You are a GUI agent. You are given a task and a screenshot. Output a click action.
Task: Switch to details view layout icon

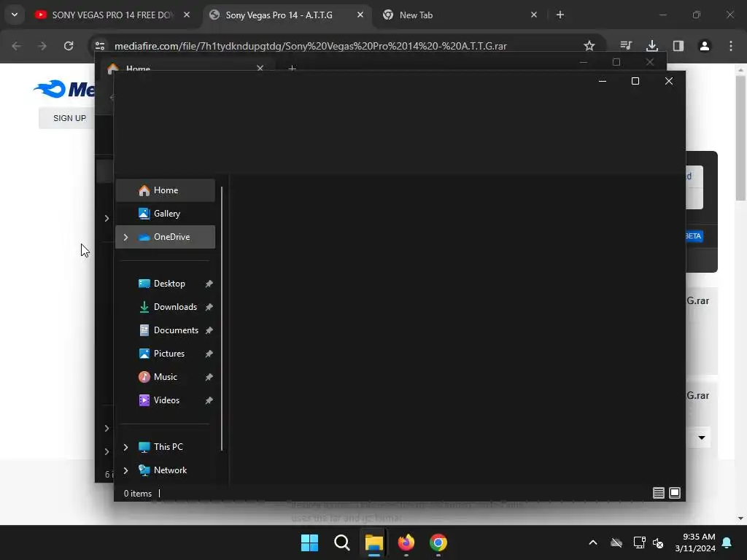click(x=659, y=493)
